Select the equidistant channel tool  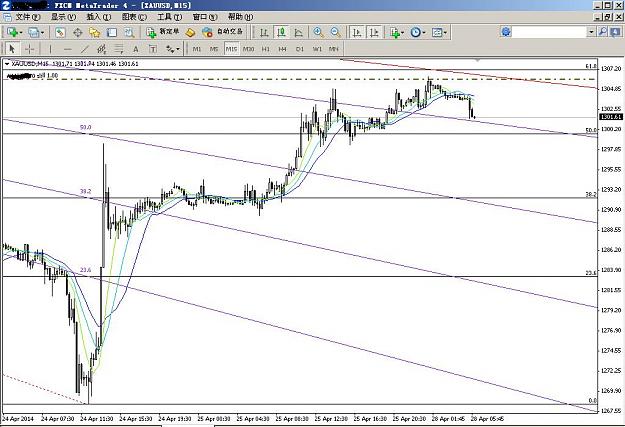coord(102,49)
